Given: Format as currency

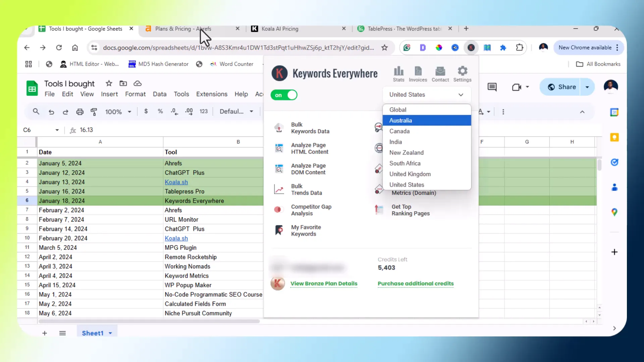Looking at the screenshot, I should click(x=146, y=111).
